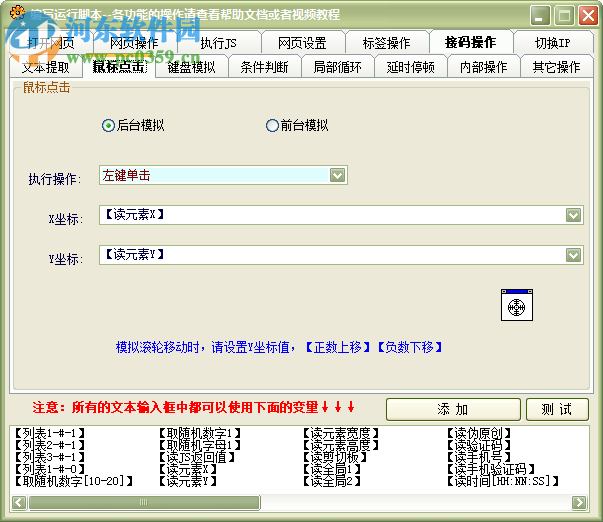Click variable 【读验证码】

click(479, 445)
